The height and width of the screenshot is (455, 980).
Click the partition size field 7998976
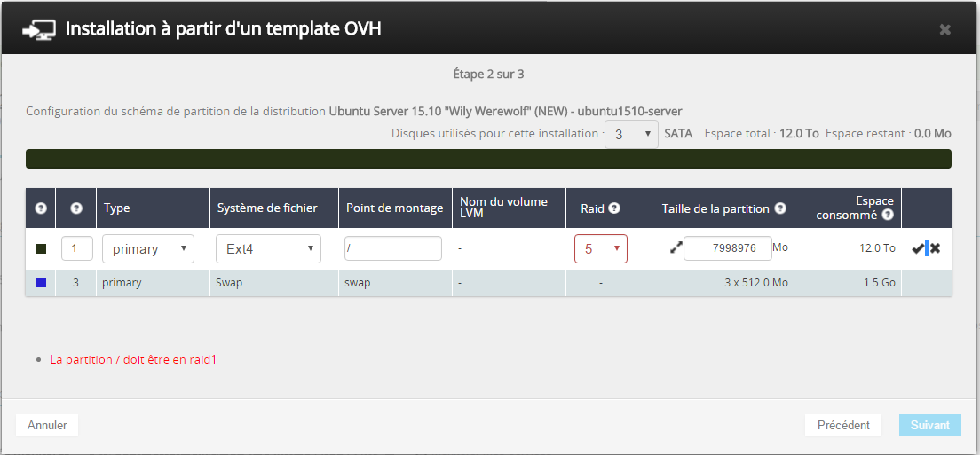point(728,248)
